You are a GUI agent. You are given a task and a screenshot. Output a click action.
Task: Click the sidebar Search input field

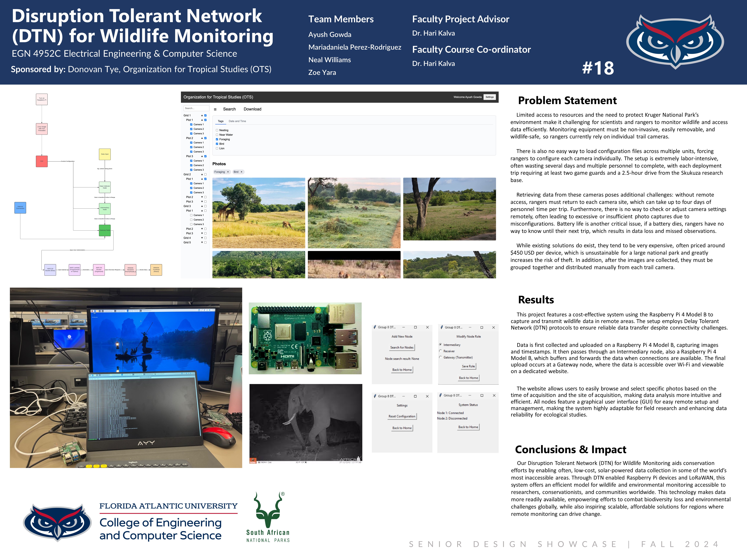pos(196,108)
